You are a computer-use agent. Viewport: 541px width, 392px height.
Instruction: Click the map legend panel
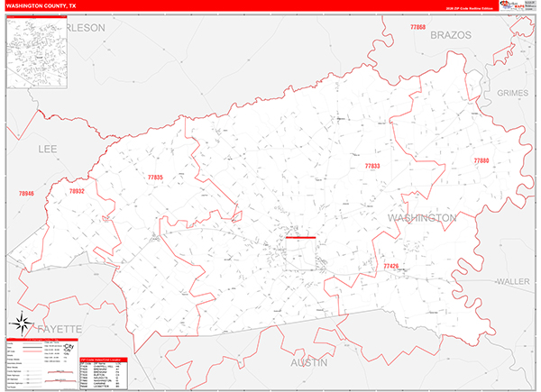coord(42,364)
